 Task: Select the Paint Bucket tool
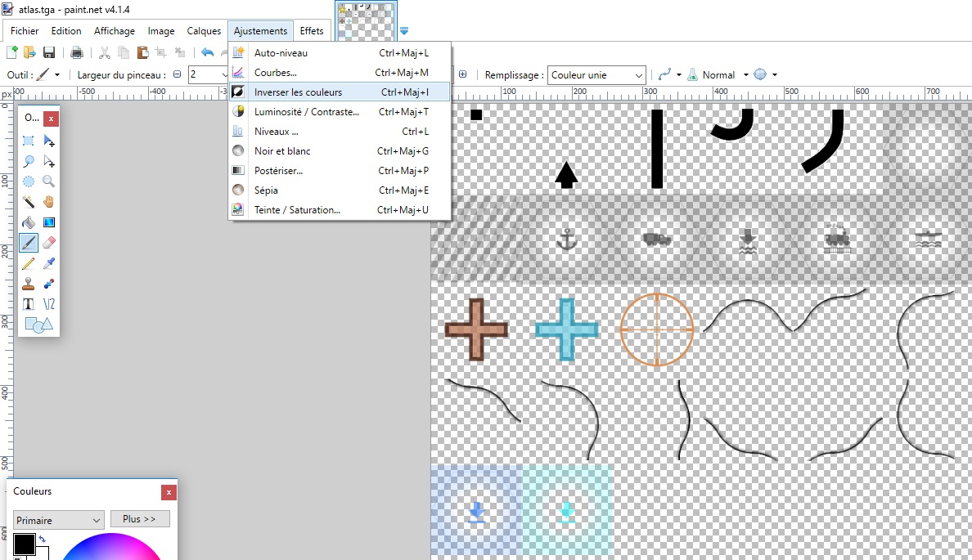tap(29, 222)
